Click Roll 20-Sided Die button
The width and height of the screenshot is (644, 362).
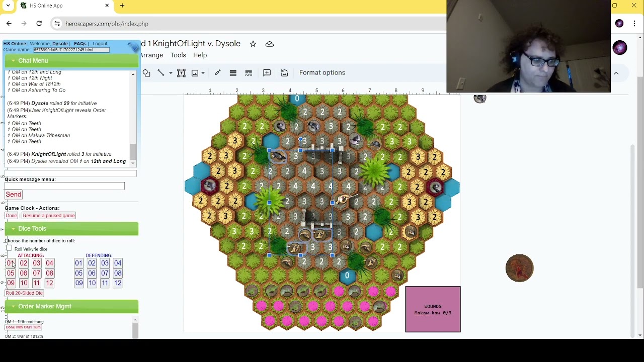point(24,293)
